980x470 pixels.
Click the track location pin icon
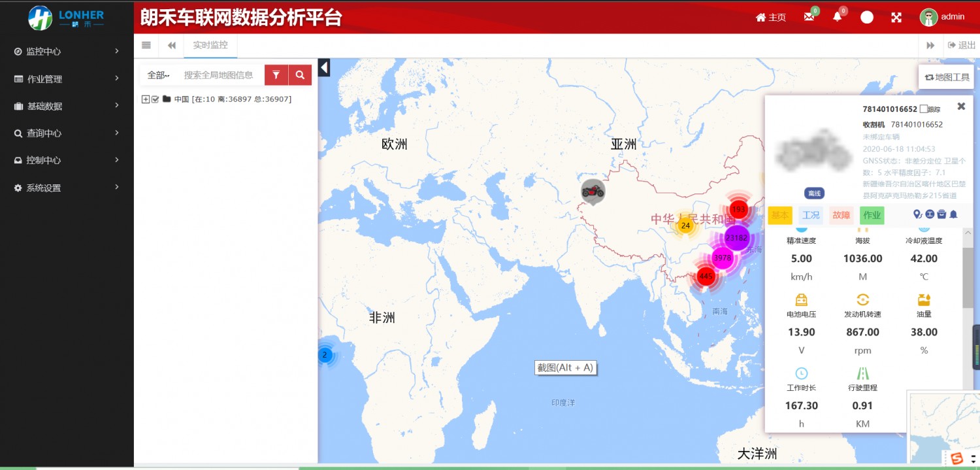pos(917,214)
